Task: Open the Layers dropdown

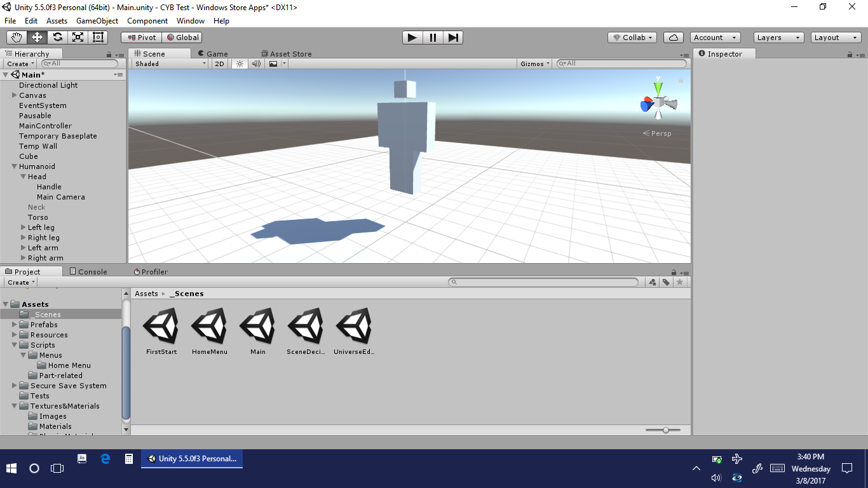Action: (x=778, y=37)
